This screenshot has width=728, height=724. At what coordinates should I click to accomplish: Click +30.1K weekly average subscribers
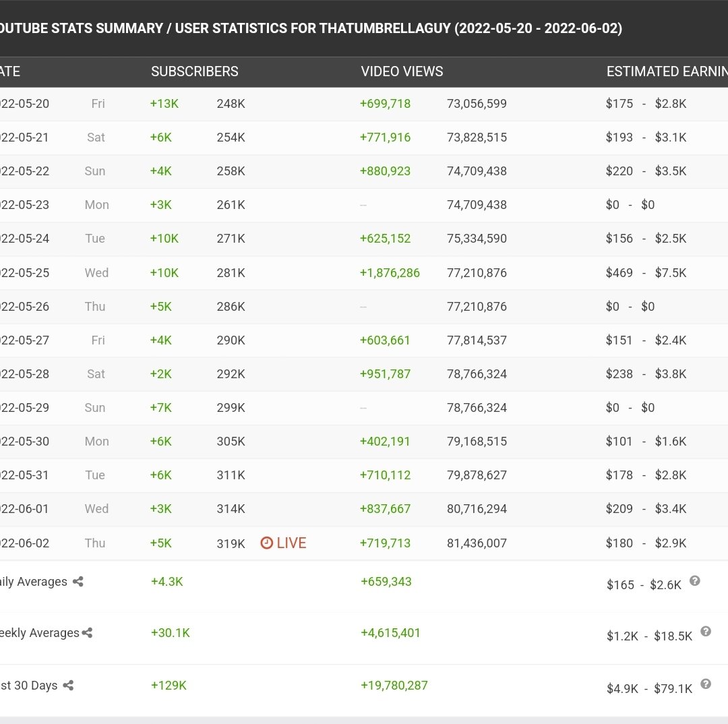click(x=171, y=632)
